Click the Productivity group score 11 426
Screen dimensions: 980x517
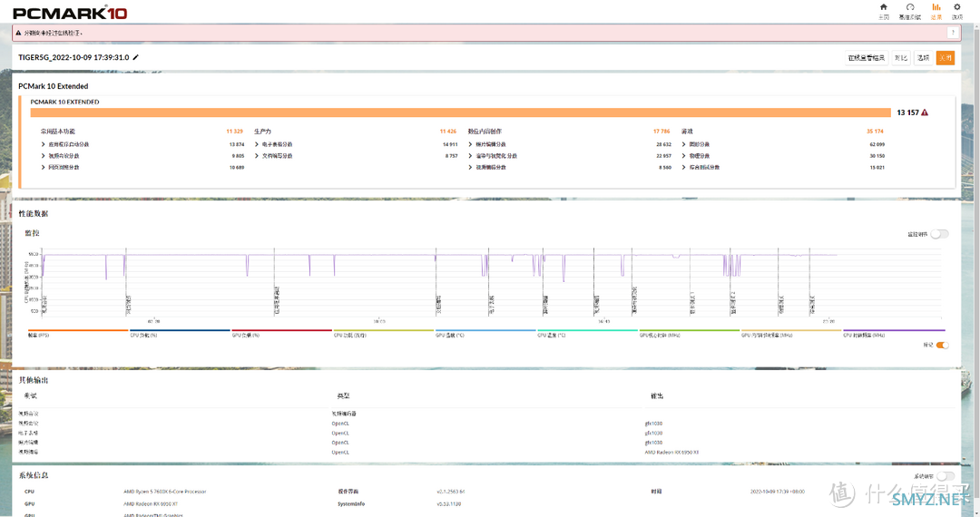[448, 132]
